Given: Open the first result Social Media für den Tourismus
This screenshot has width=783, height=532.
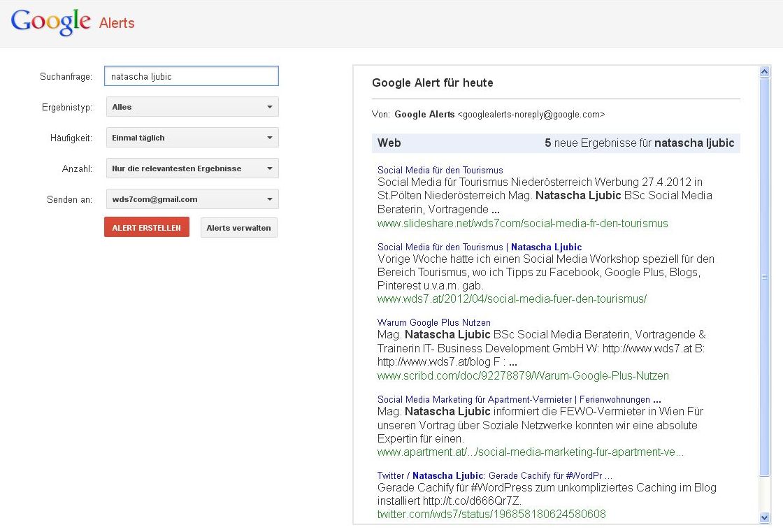Looking at the screenshot, I should coord(440,170).
